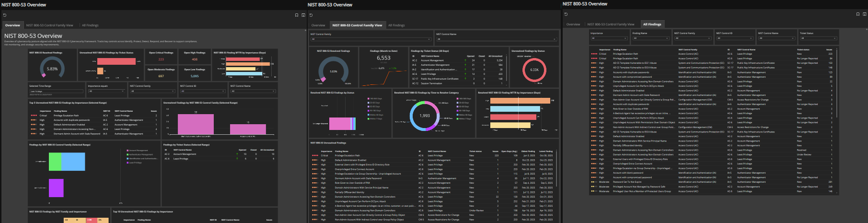
Task: Go to Overview tab from All Findings dashboard
Action: (x=573, y=24)
